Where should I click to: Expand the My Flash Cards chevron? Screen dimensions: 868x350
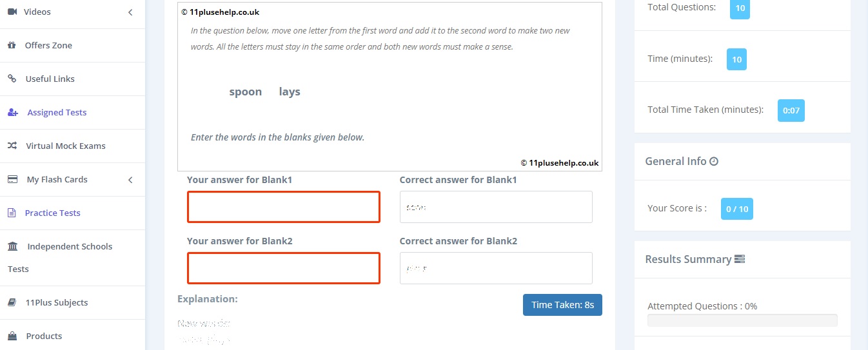130,179
